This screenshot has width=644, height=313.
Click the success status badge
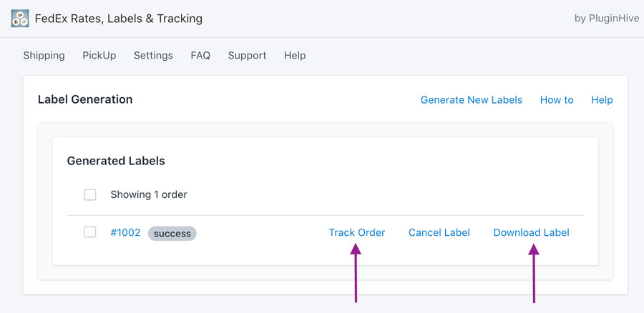172,234
